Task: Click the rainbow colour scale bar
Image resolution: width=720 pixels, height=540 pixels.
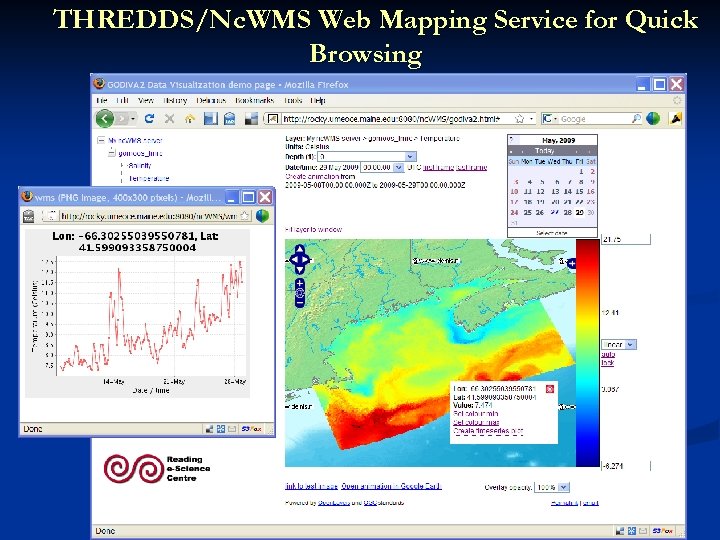Action: [588, 353]
